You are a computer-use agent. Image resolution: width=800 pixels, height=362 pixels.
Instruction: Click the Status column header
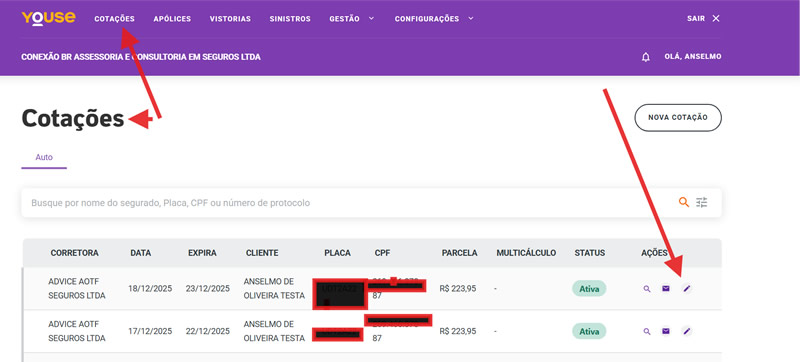pos(590,253)
